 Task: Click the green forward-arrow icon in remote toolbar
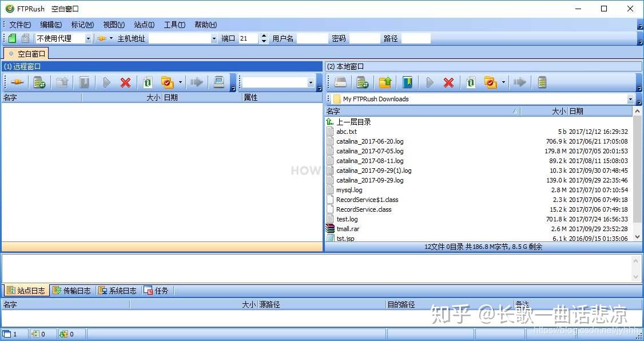coord(196,82)
